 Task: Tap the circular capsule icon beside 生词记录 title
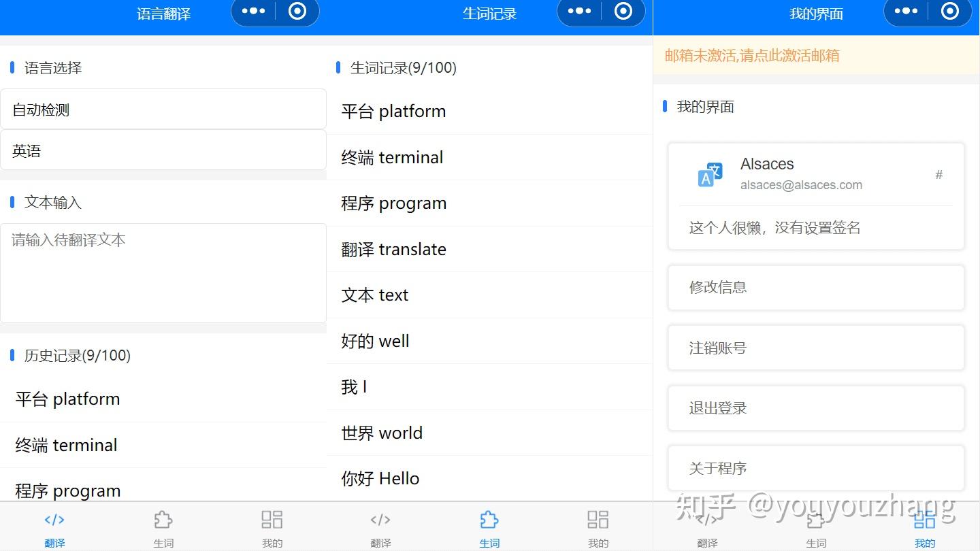pos(624,10)
